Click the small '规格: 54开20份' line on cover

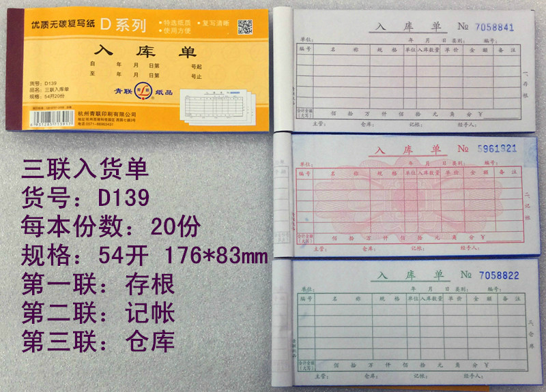pos(47,96)
